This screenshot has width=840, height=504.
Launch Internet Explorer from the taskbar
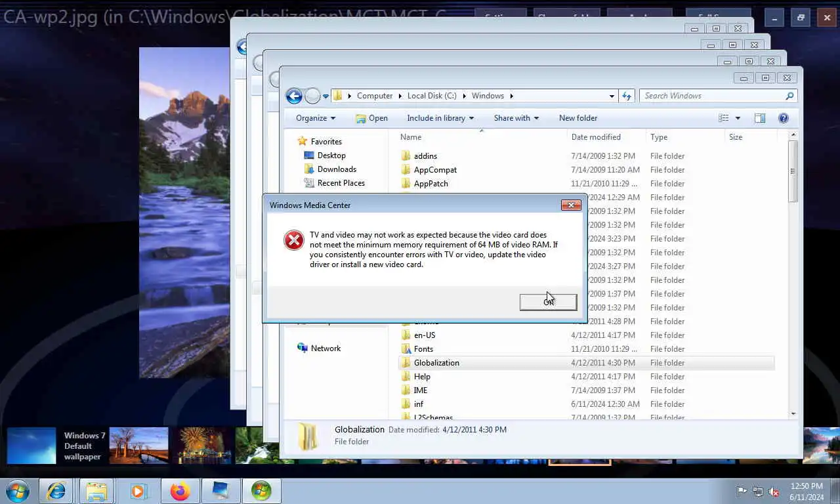(x=56, y=491)
